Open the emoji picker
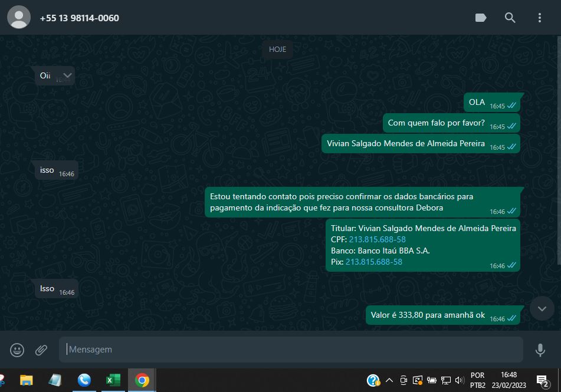561x392 pixels. click(x=17, y=350)
